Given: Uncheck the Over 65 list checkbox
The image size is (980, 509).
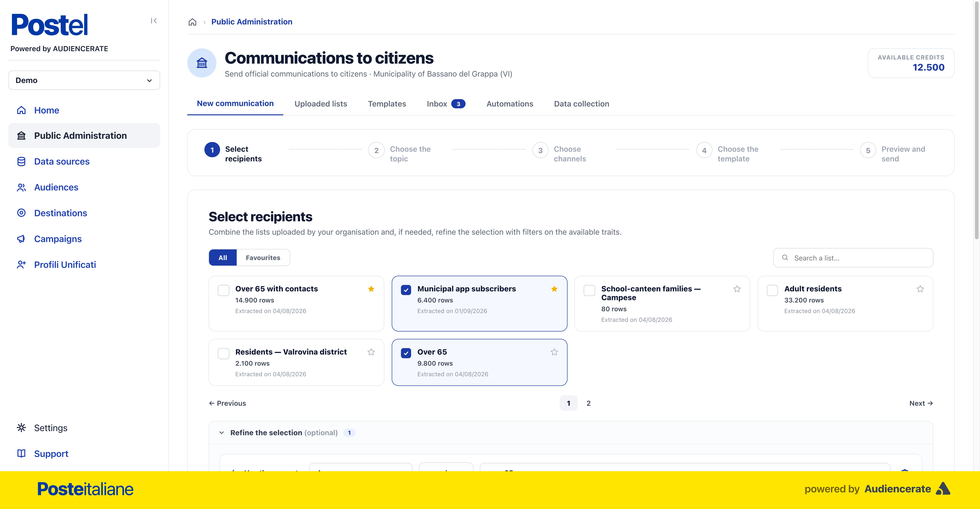Looking at the screenshot, I should coord(406,353).
